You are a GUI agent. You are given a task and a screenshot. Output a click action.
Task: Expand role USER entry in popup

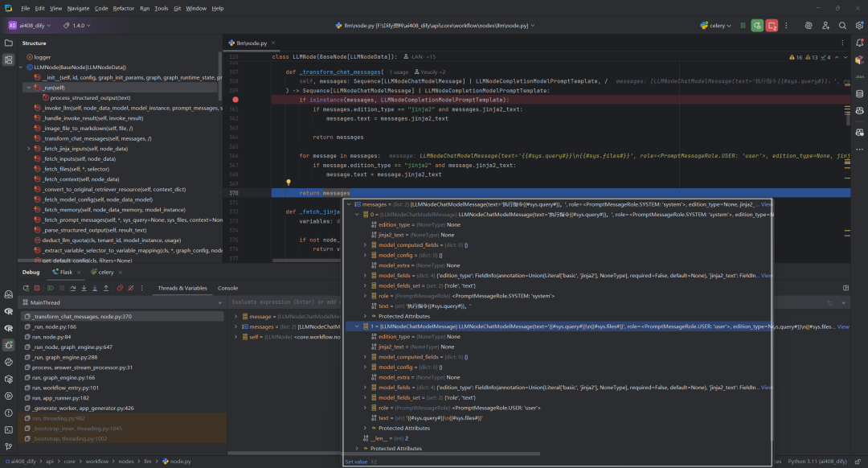pos(366,408)
